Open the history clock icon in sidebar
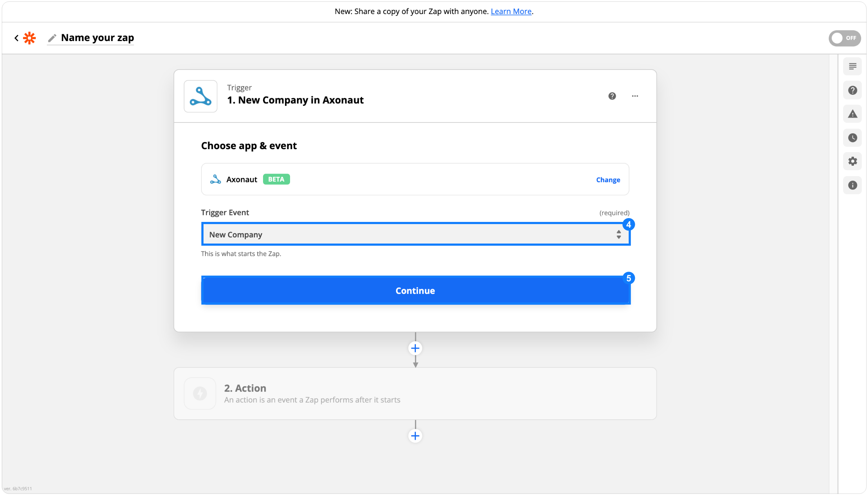868x495 pixels. coord(852,138)
